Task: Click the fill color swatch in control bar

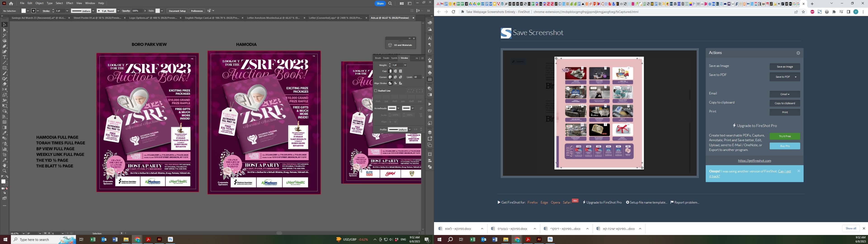Action: pyautogui.click(x=24, y=11)
